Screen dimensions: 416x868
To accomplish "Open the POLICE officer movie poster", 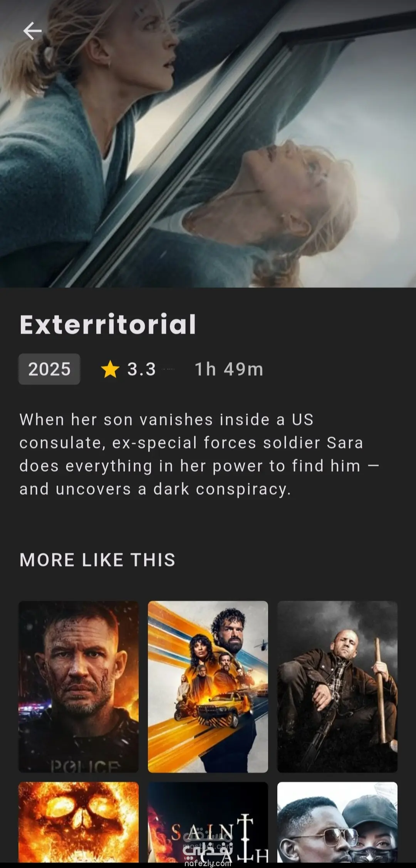I will point(79,686).
